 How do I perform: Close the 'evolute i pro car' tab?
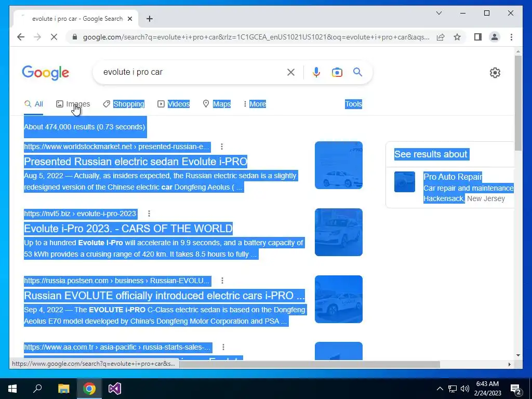pos(129,19)
